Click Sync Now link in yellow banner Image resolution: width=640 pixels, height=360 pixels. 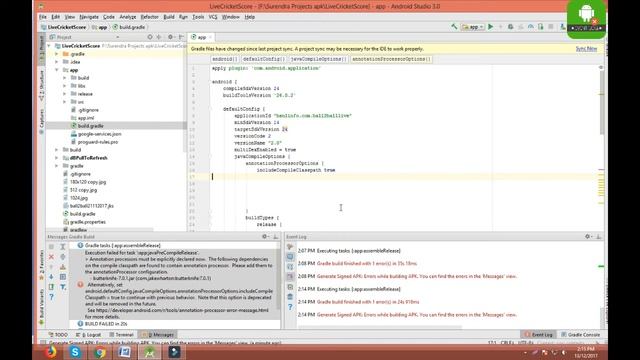tap(586, 49)
